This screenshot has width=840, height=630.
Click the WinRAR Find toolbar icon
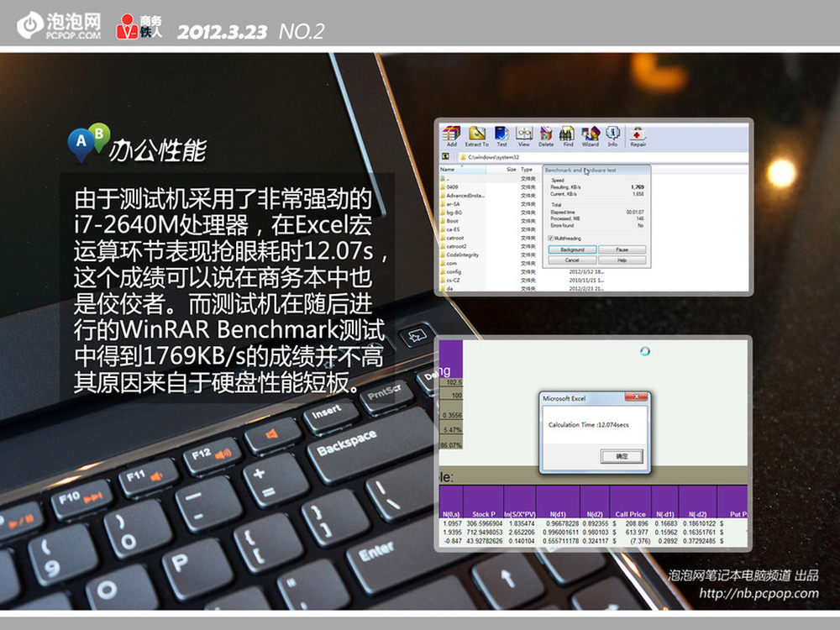[x=567, y=136]
